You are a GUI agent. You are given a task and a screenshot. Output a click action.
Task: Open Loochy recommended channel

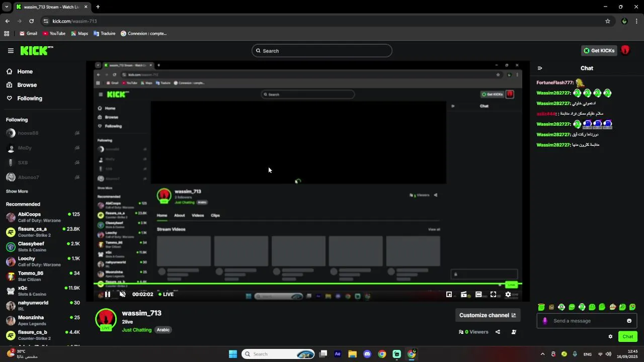tap(43, 261)
